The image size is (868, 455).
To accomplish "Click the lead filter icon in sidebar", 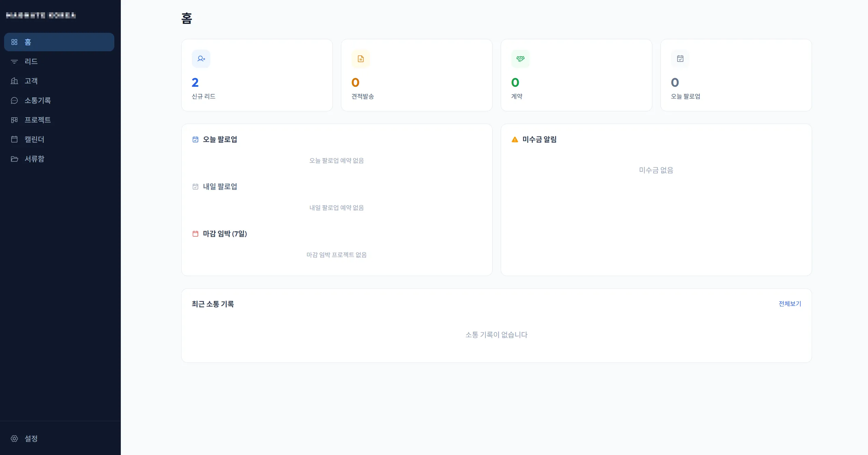I will pos(14,61).
